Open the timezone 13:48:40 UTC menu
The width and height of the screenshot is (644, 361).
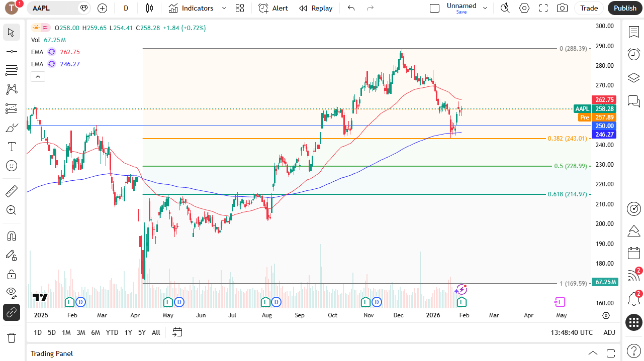[x=572, y=332]
